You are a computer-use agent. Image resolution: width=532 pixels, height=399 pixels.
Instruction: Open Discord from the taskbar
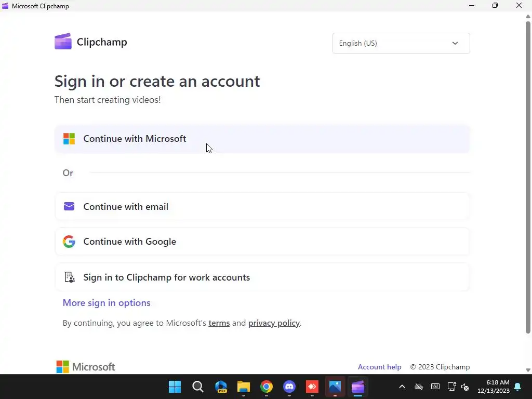coord(289,387)
